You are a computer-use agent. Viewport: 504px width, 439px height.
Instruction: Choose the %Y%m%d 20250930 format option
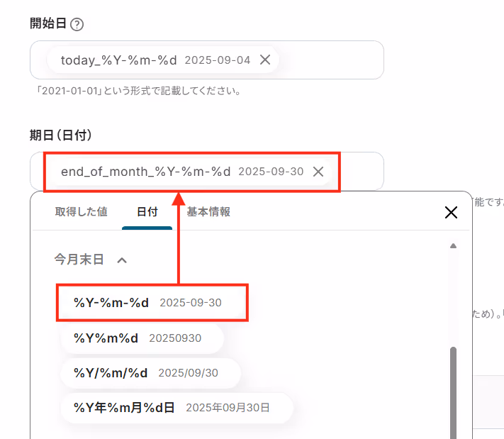click(x=142, y=338)
